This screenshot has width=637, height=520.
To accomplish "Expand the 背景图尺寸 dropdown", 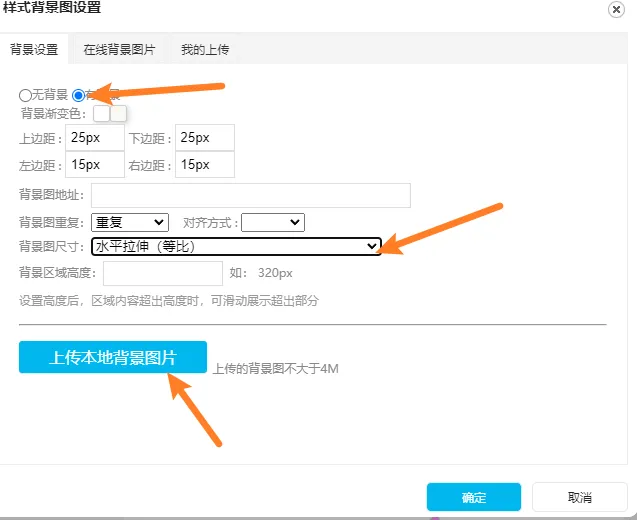I will (x=236, y=246).
